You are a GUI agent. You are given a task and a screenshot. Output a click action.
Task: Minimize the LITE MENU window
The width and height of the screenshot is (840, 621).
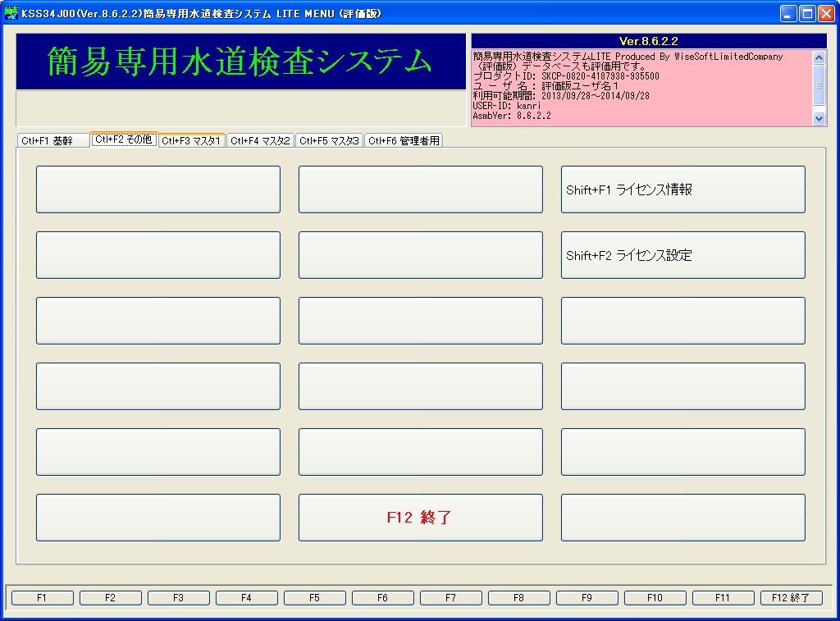coord(787,13)
